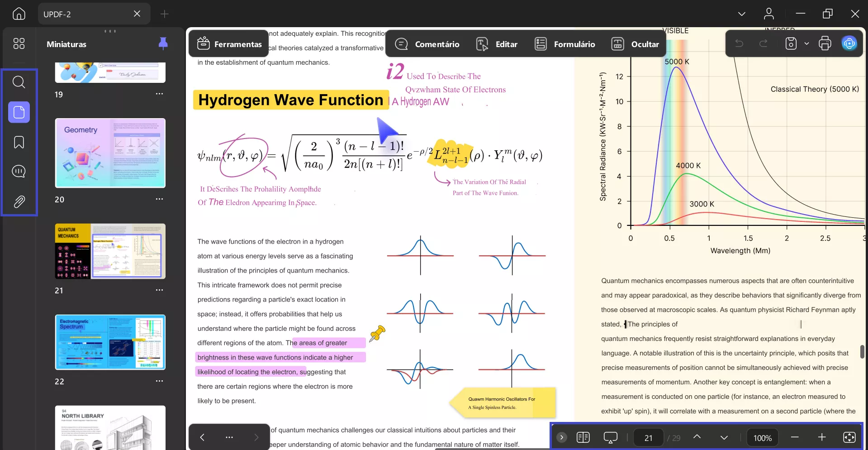The width and height of the screenshot is (868, 450).
Task: Add a new tab
Action: [164, 14]
